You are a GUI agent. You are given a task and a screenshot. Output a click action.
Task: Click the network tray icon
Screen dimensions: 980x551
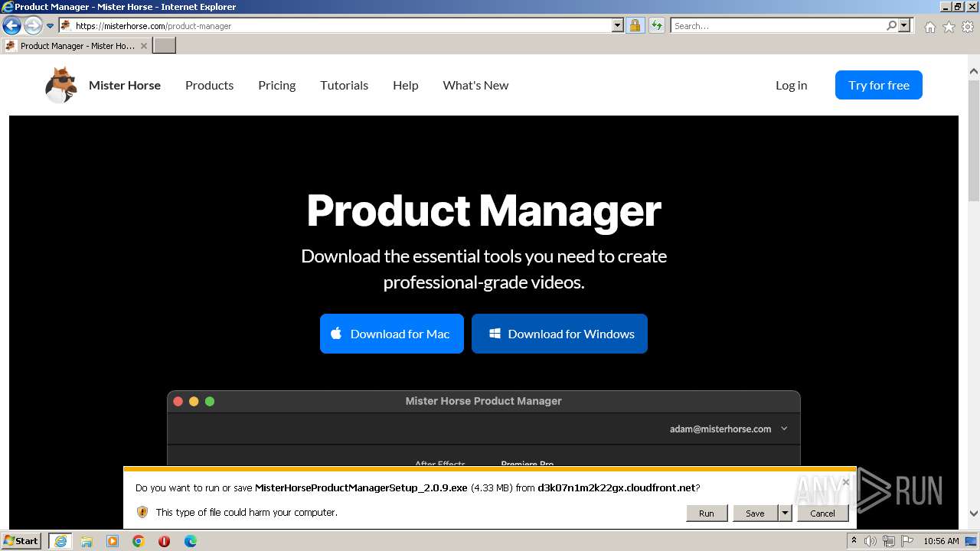[x=889, y=541]
